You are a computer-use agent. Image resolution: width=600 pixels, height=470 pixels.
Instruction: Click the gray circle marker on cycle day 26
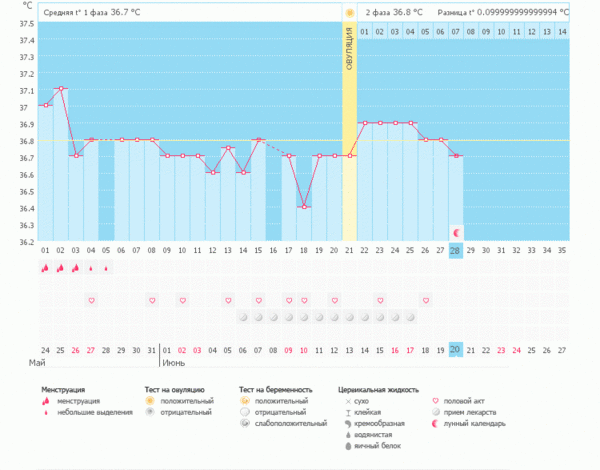[x=425, y=316]
